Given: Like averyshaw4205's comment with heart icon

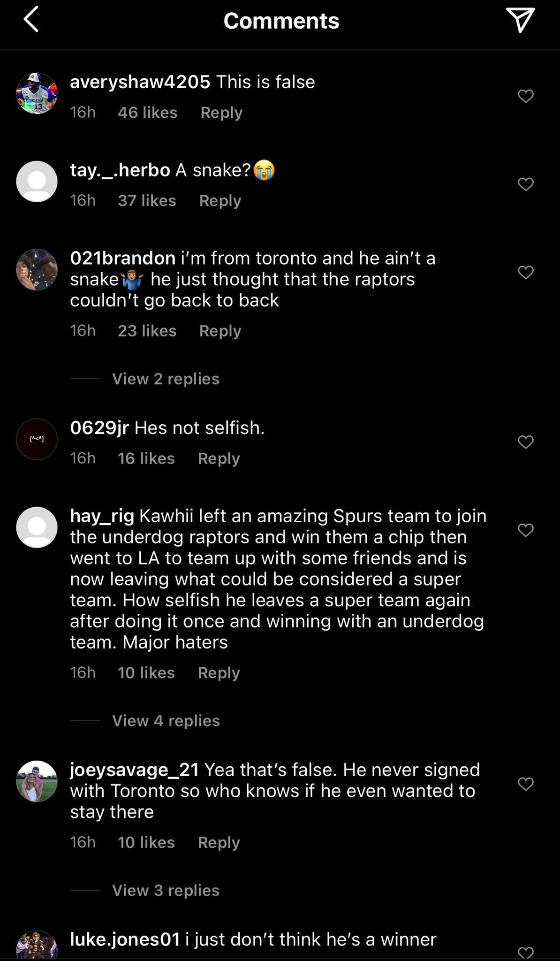Looking at the screenshot, I should (x=525, y=95).
